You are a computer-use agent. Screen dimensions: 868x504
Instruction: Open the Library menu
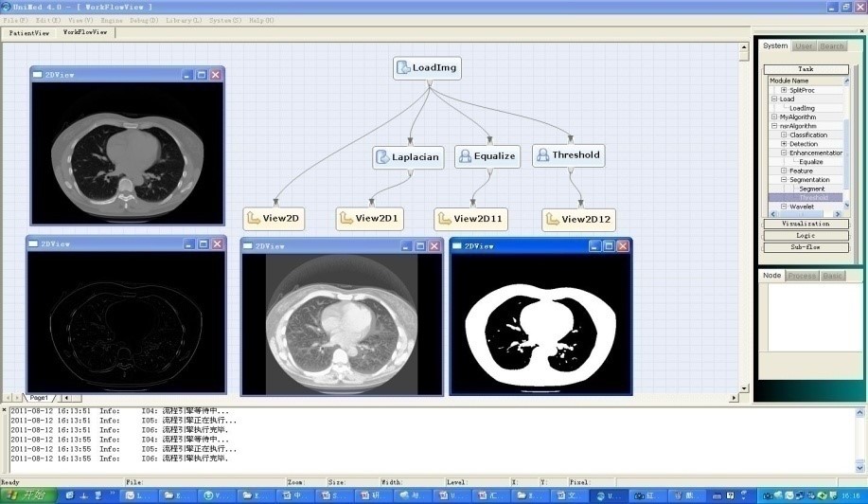pos(184,20)
